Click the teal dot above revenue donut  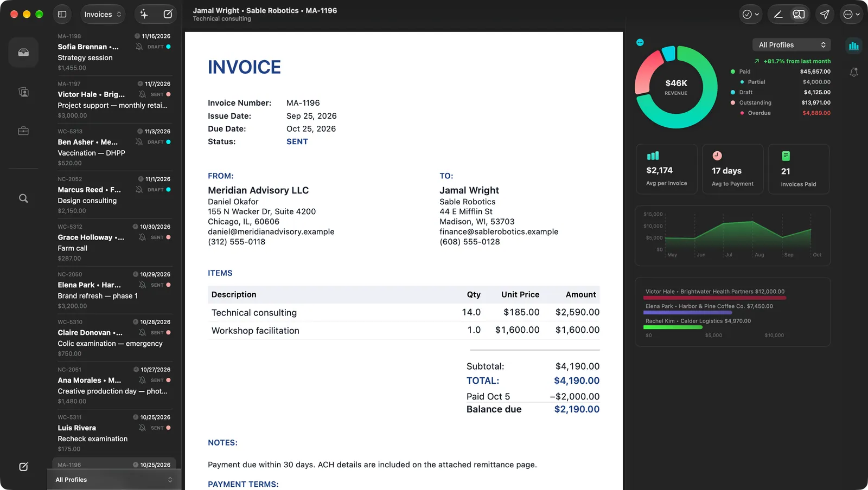point(640,42)
